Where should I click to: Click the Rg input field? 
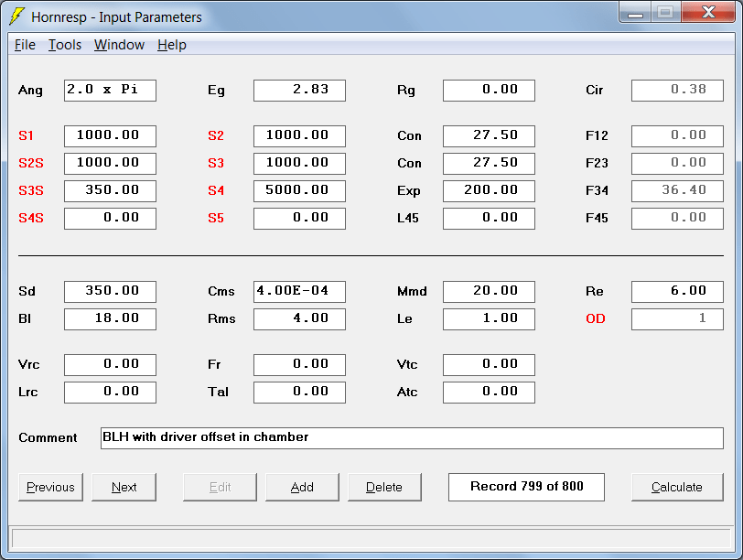(489, 90)
